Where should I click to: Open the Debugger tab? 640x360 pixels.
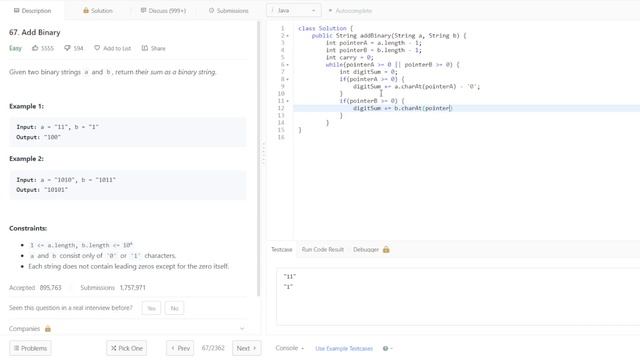(366, 249)
